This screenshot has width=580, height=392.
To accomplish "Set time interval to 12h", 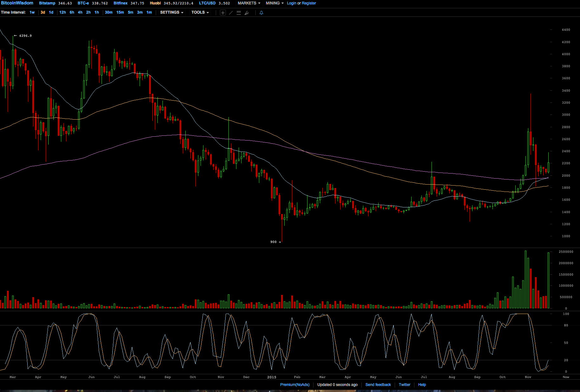I will click(x=63, y=12).
